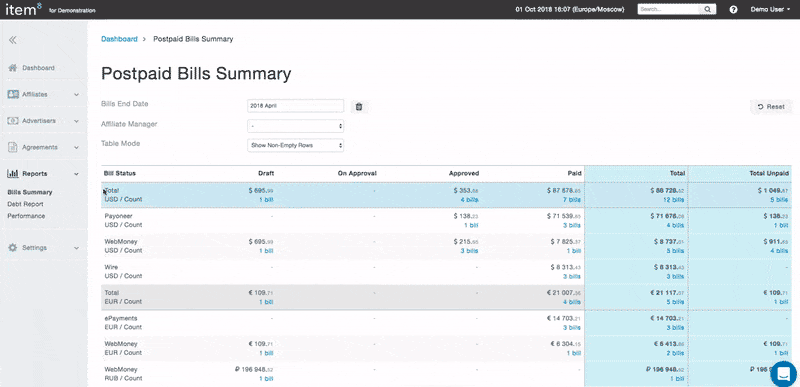Screen dimensions: 800x387
Task: Expand the Advertisers menu chevron
Action: pyautogui.click(x=77, y=121)
